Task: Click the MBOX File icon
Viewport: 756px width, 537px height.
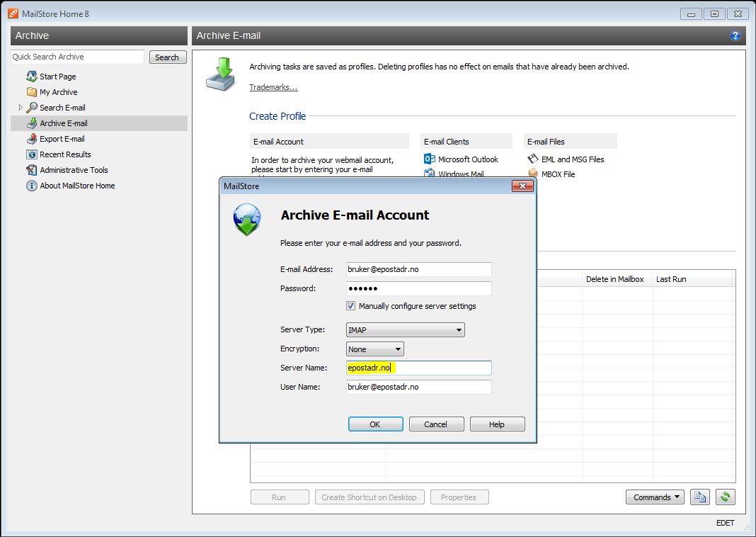Action: click(x=533, y=174)
